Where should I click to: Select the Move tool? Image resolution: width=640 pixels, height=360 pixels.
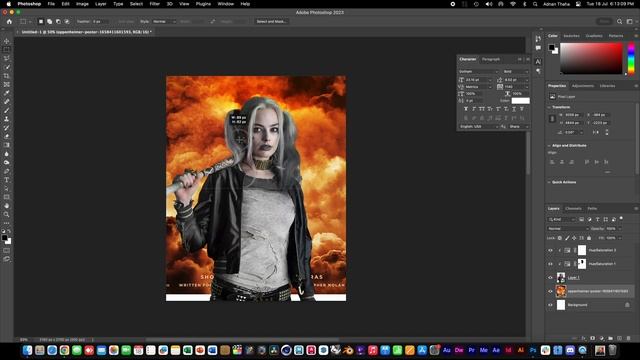point(7,41)
